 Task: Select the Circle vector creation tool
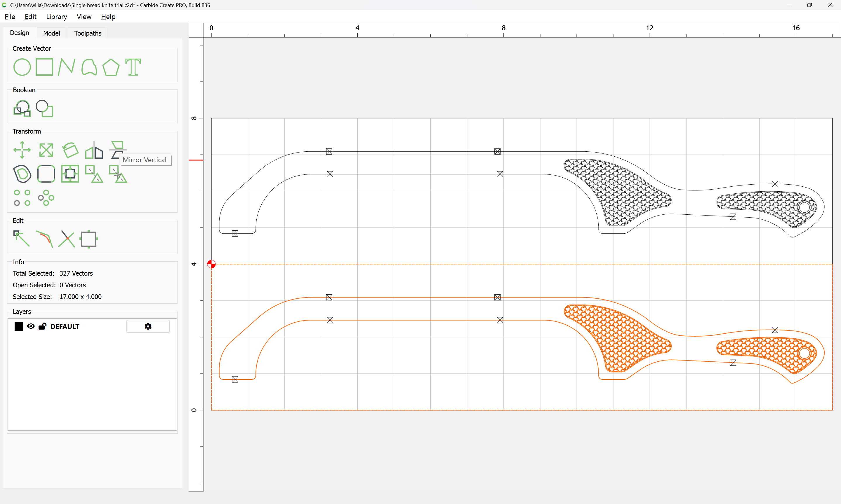click(22, 67)
